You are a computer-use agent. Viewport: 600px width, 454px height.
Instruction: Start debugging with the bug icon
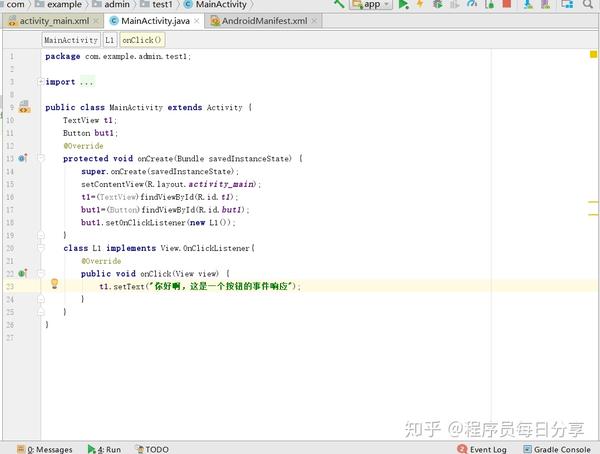pos(437,4)
